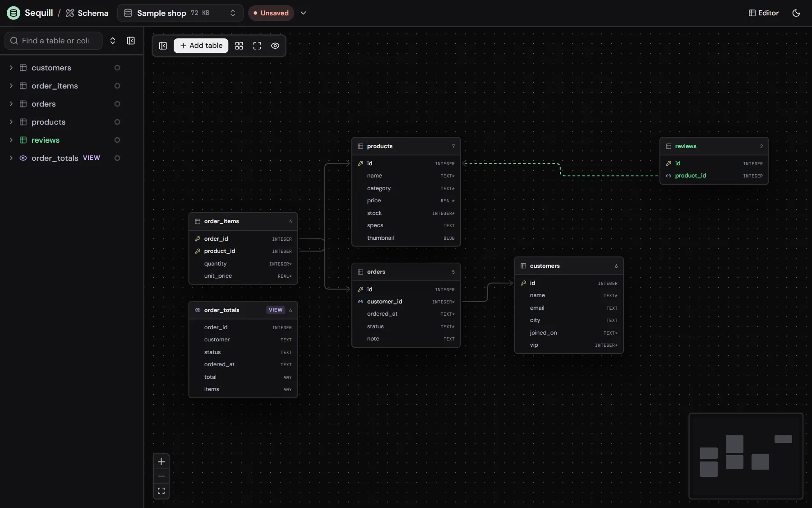Toggle the circle indicator for order_totals
The width and height of the screenshot is (812, 508).
coord(117,158)
